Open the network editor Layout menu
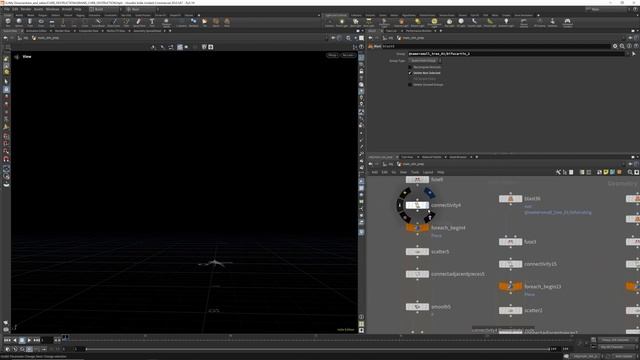640x360 pixels. 427,172
